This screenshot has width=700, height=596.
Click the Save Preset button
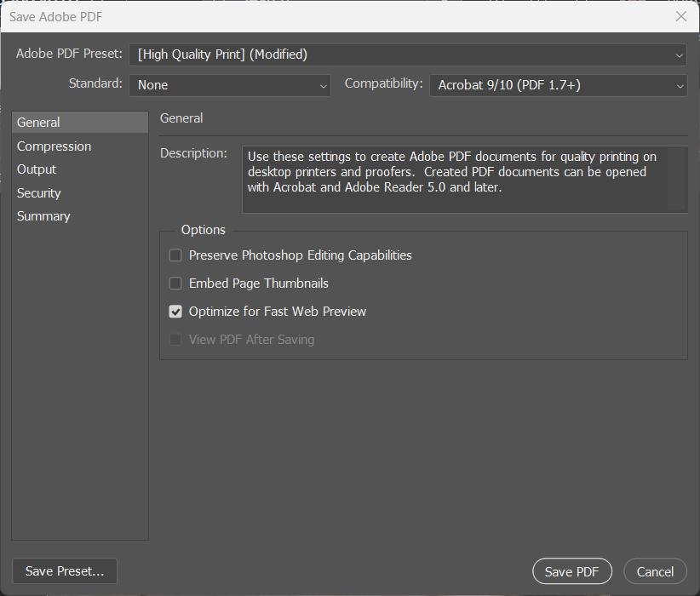point(65,571)
